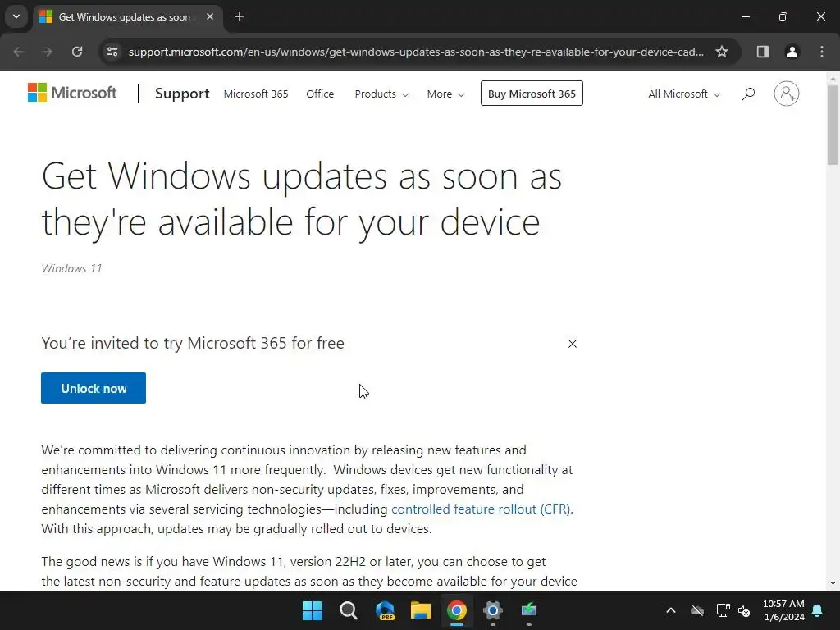This screenshot has height=630, width=840.
Task: Dismiss the Microsoft 365 invitation banner
Action: coord(572,344)
